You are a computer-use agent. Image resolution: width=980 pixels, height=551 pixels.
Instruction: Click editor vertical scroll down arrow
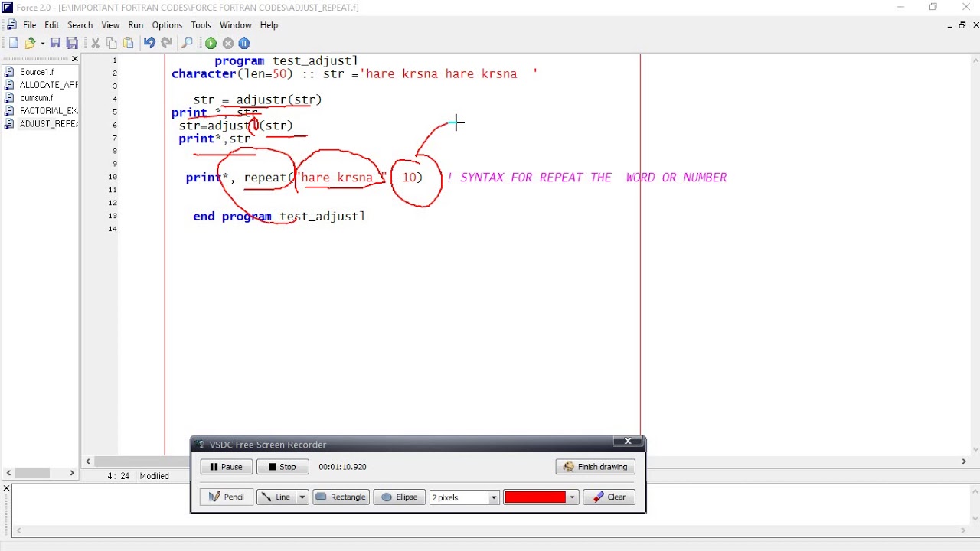pyautogui.click(x=975, y=449)
